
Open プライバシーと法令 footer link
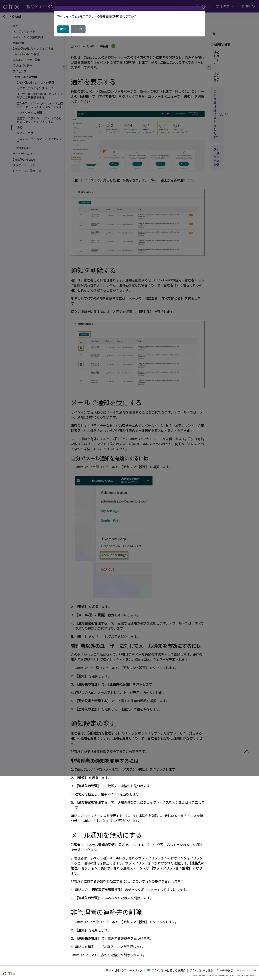[201, 971]
